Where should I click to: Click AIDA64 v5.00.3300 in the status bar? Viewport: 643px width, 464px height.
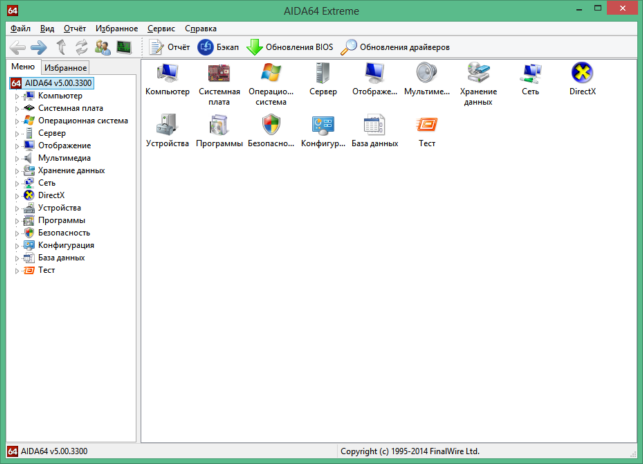(54, 451)
